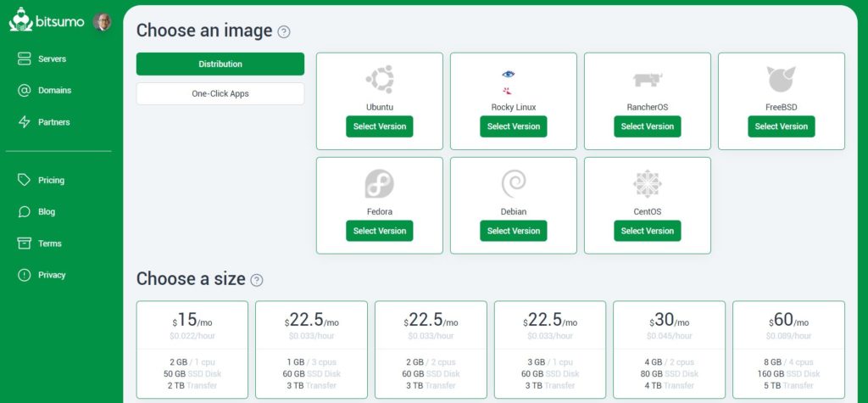This screenshot has width=868, height=403.
Task: Click the Rocky Linux label text
Action: coord(514,107)
